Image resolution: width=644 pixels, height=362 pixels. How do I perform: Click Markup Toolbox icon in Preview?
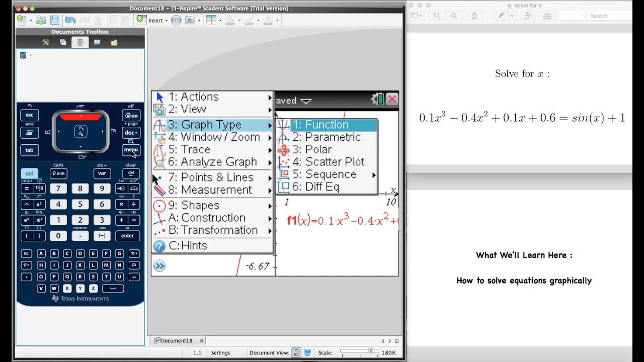pos(547,16)
